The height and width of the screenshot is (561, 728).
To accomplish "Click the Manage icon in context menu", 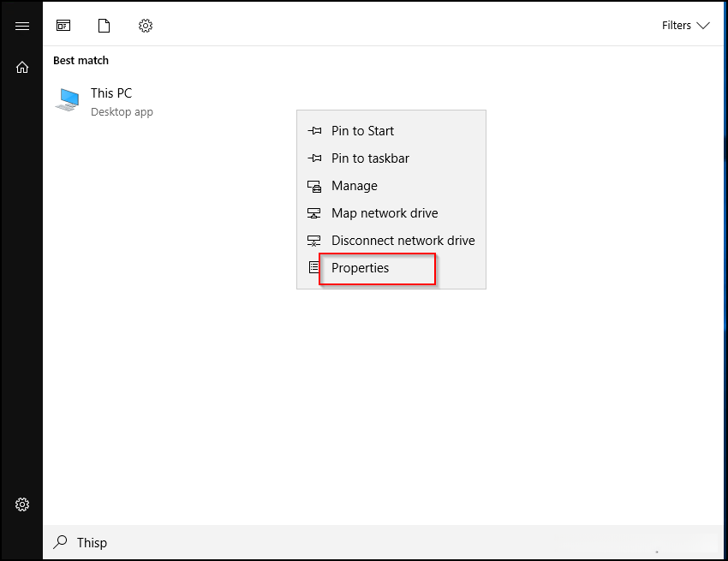I will pos(314,186).
